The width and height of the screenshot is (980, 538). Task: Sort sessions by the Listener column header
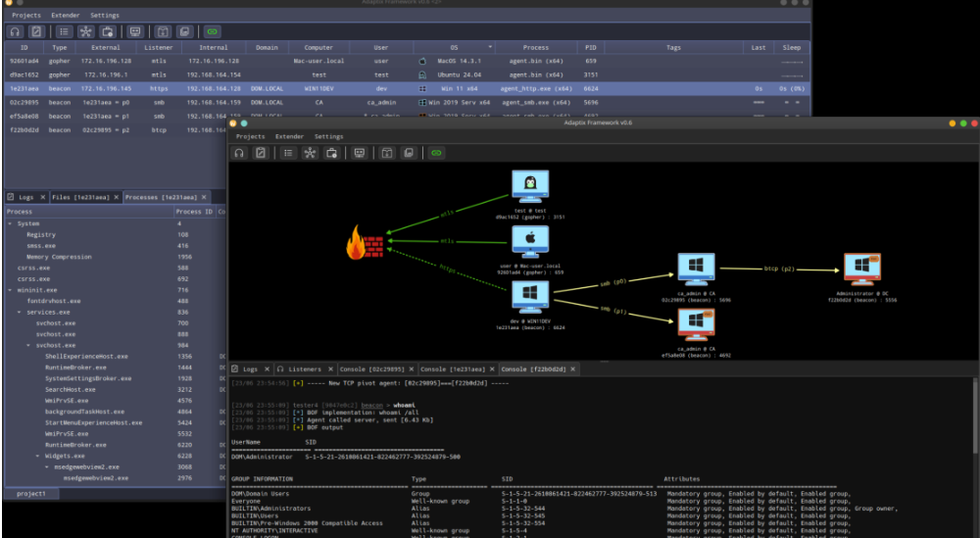click(x=158, y=47)
